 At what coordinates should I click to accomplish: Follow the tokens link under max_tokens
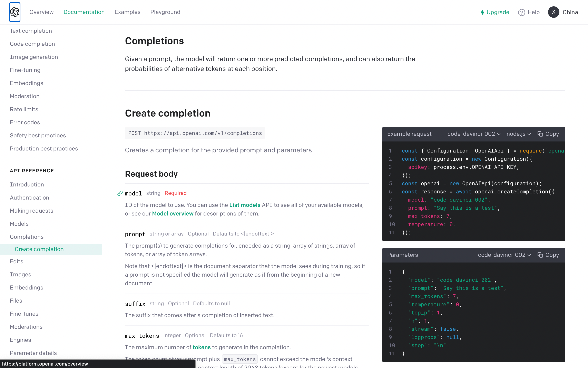tap(202, 347)
